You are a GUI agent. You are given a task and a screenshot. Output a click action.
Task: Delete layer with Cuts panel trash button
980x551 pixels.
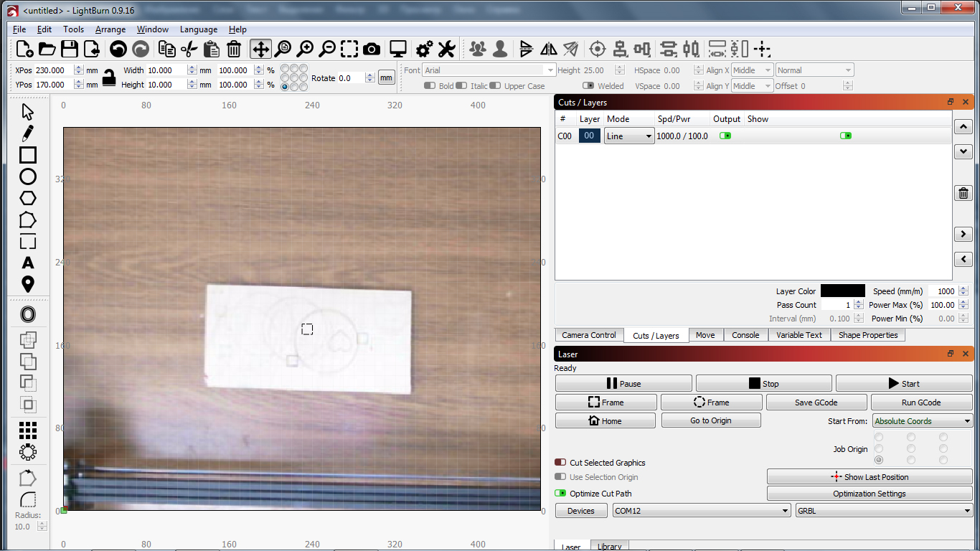pos(963,193)
